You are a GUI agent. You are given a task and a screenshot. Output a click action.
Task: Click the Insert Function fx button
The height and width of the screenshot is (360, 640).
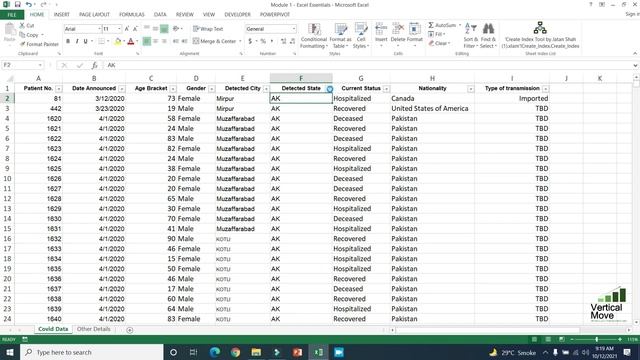click(x=94, y=65)
